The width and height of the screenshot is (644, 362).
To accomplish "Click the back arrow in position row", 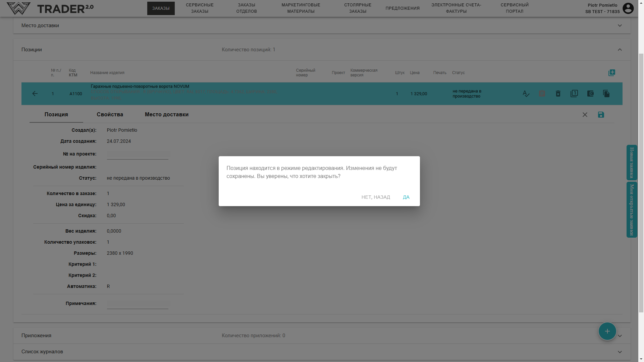I will tap(35, 94).
